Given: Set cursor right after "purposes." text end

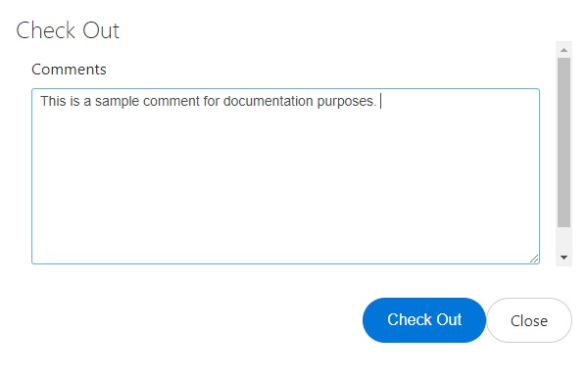Looking at the screenshot, I should [378, 102].
